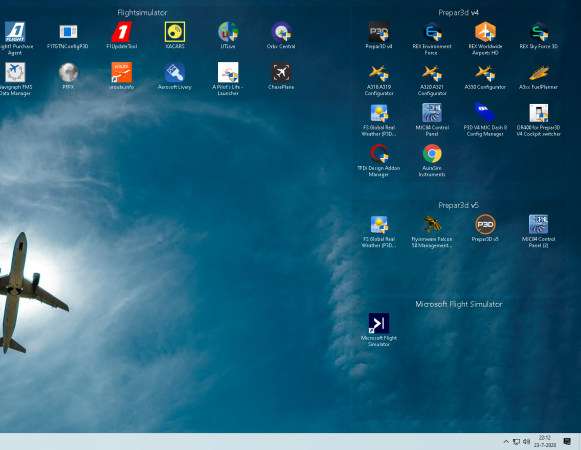
Task: Open the vroute.info orange shortcut
Action: [122, 72]
